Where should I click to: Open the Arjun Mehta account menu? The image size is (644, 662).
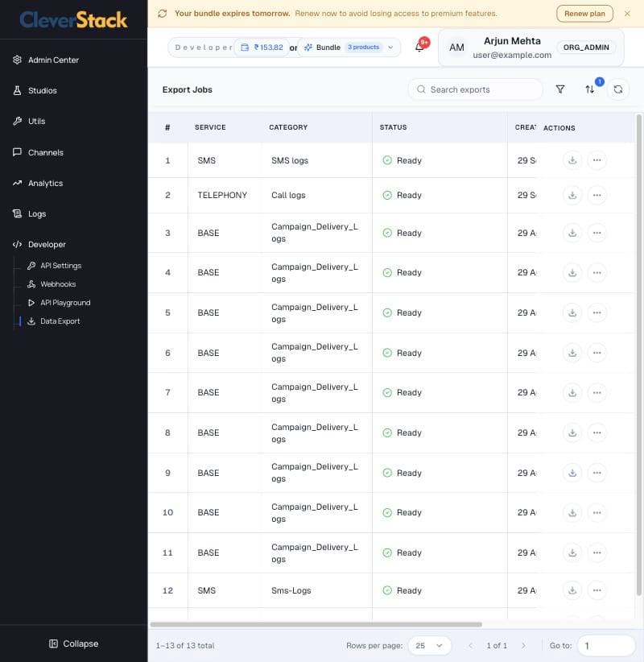(531, 48)
